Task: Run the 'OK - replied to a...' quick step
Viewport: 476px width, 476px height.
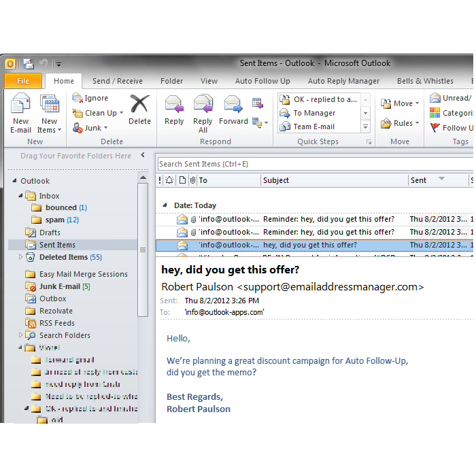Action: click(319, 99)
